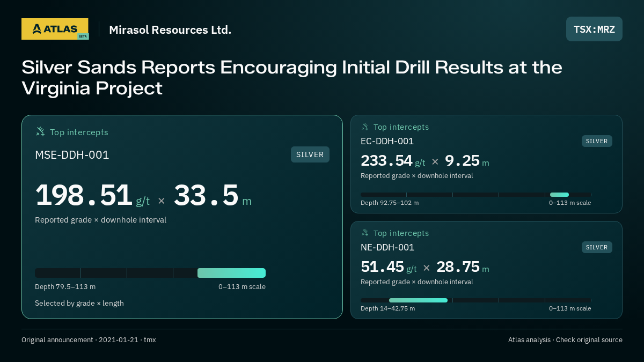Viewport: 644px width, 362px height.
Task: Click Top intercepts heading in the NE-DDH-001 card
Action: point(401,233)
